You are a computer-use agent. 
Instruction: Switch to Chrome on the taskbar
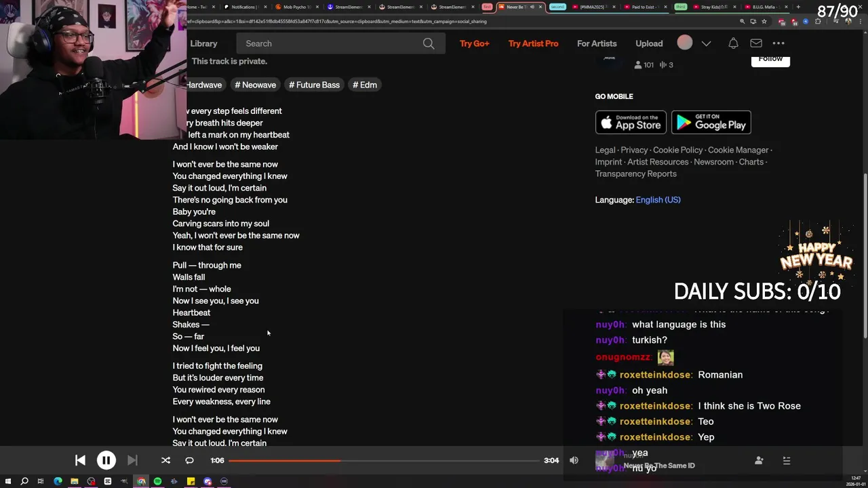(141, 481)
